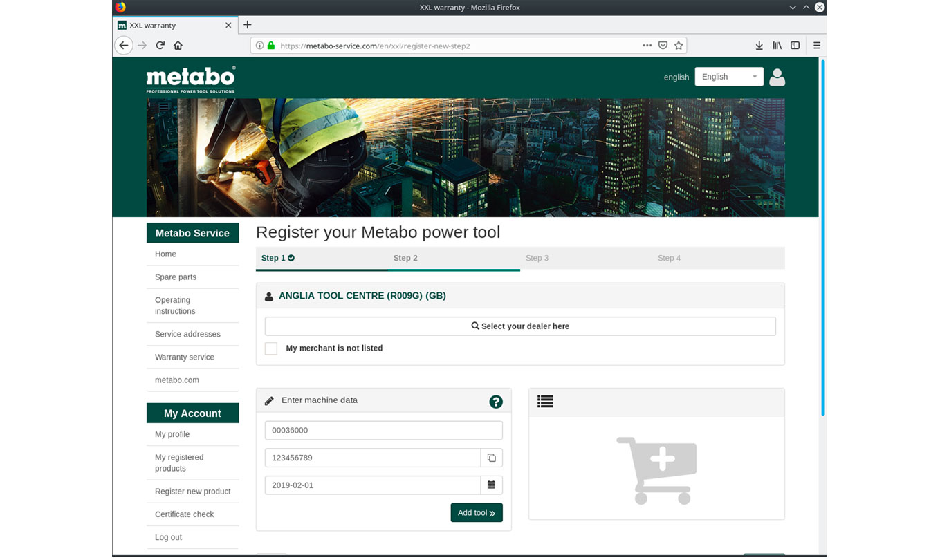Viewport: 940px width, 560px height.
Task: Open the English language dropdown
Action: pyautogui.click(x=728, y=77)
